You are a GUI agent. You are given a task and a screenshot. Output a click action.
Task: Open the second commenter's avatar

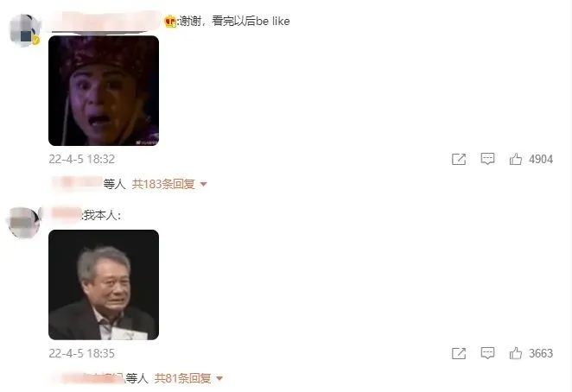[23, 223]
